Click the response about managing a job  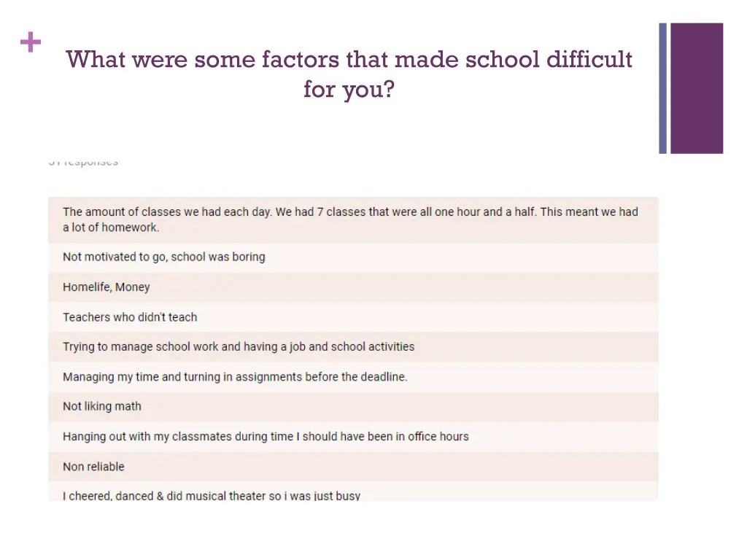click(x=353, y=346)
